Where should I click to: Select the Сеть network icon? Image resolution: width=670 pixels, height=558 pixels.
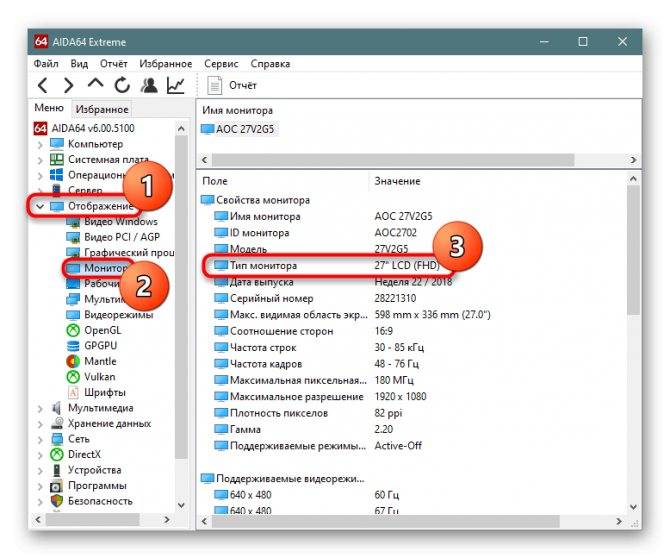coord(57,439)
